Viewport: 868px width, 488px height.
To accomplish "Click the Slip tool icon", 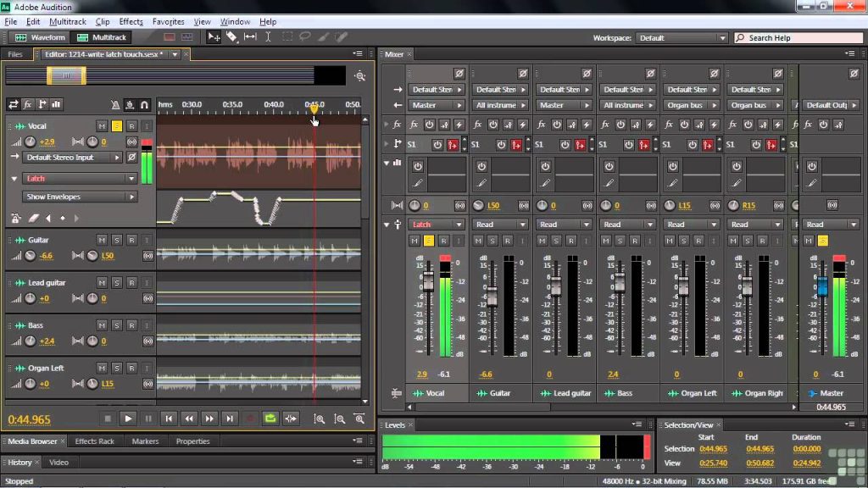I will [x=250, y=36].
